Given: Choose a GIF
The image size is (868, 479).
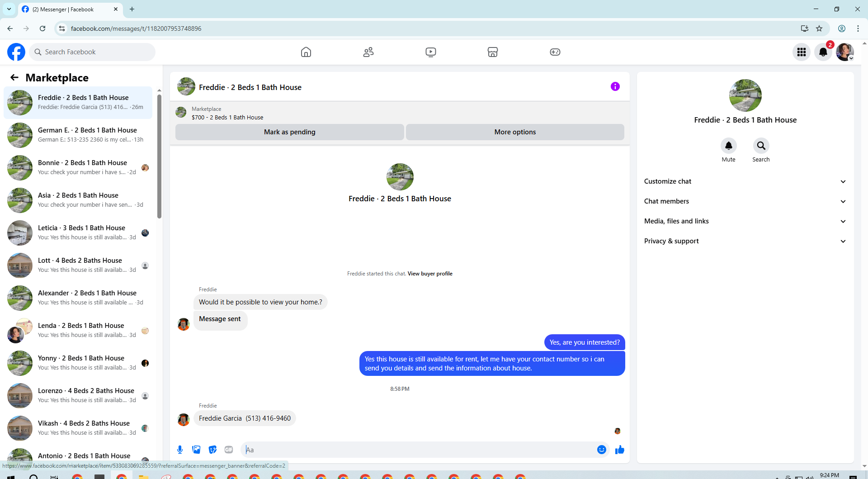Looking at the screenshot, I should (x=229, y=450).
